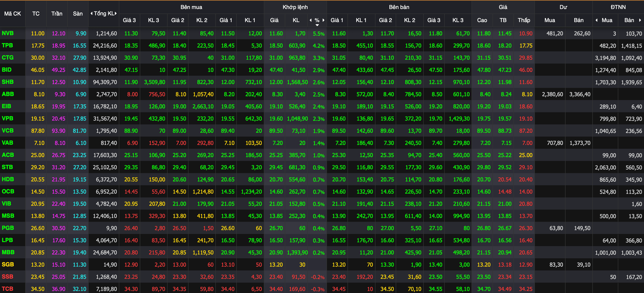Click BID reference price 46.05
The height and width of the screenshot is (293, 644).
pyautogui.click(x=37, y=70)
